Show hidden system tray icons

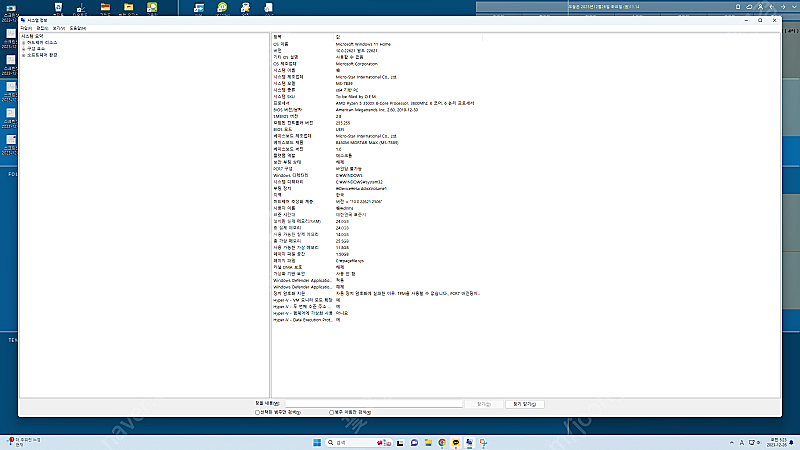click(732, 442)
